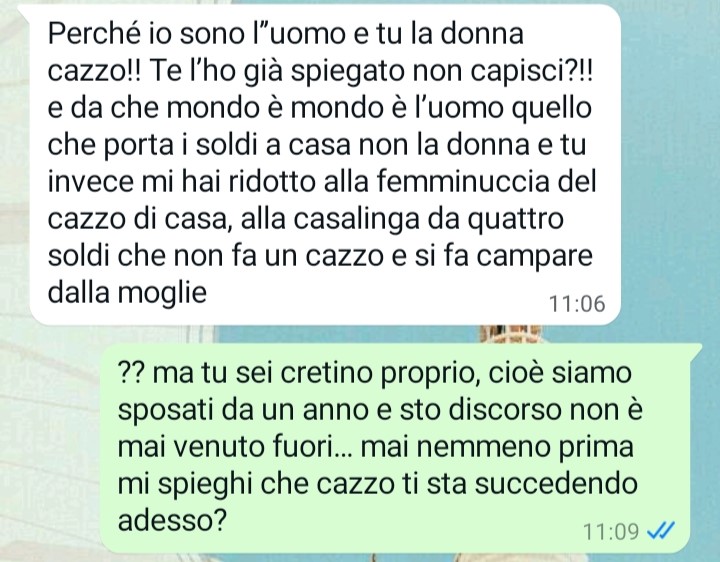Tap the 11:06 timestamp on received message

pyautogui.click(x=577, y=303)
